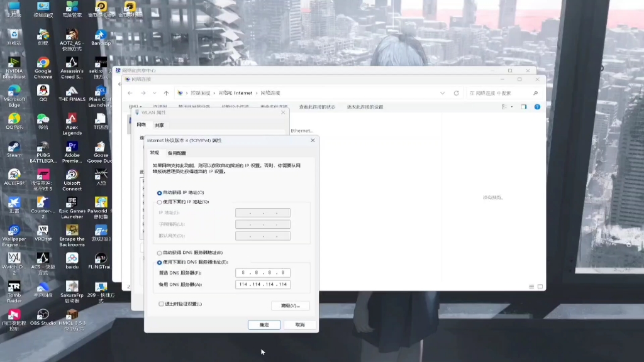Click Internet in the breadcrumb path
Screen dimensions: 644x362
[243, 93]
